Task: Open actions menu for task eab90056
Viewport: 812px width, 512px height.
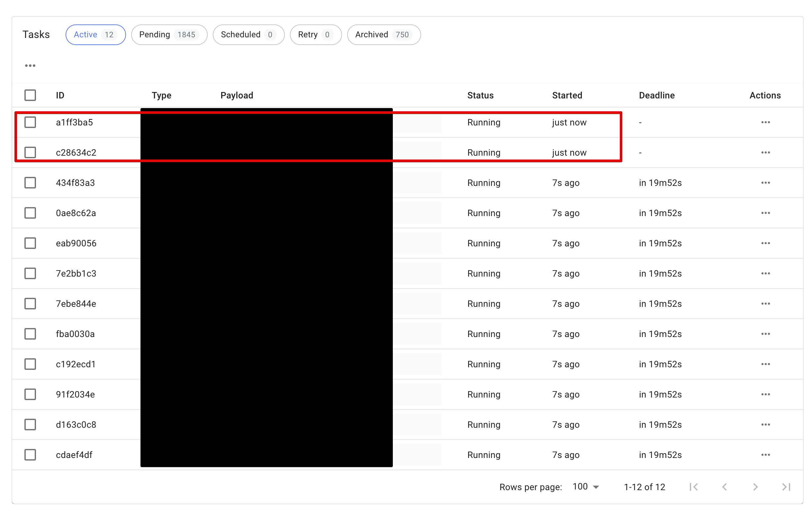Action: tap(765, 243)
